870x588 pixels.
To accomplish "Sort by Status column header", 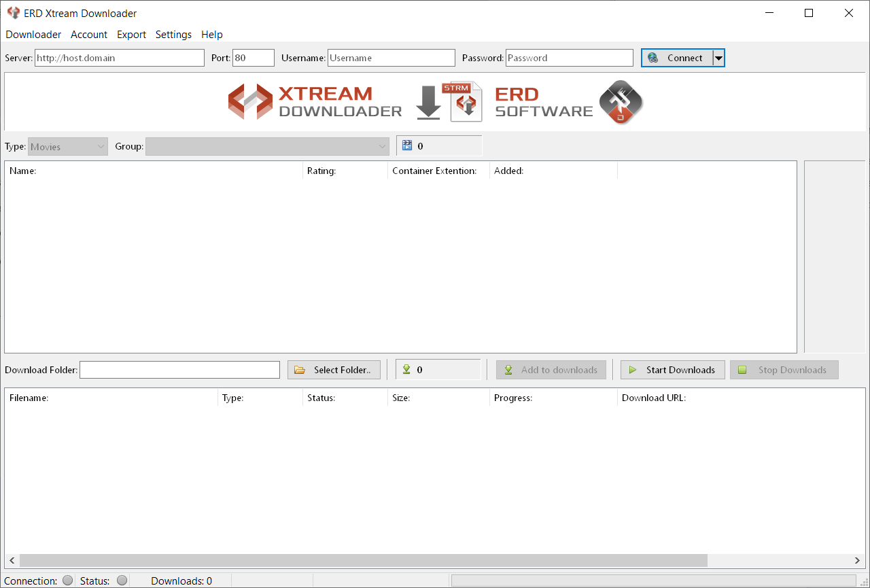I will (x=345, y=398).
